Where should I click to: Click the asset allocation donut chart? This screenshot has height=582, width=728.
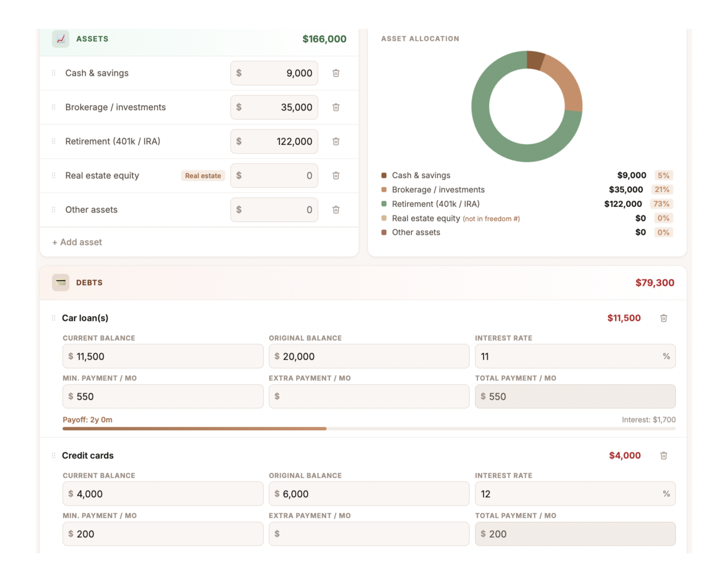point(527,106)
